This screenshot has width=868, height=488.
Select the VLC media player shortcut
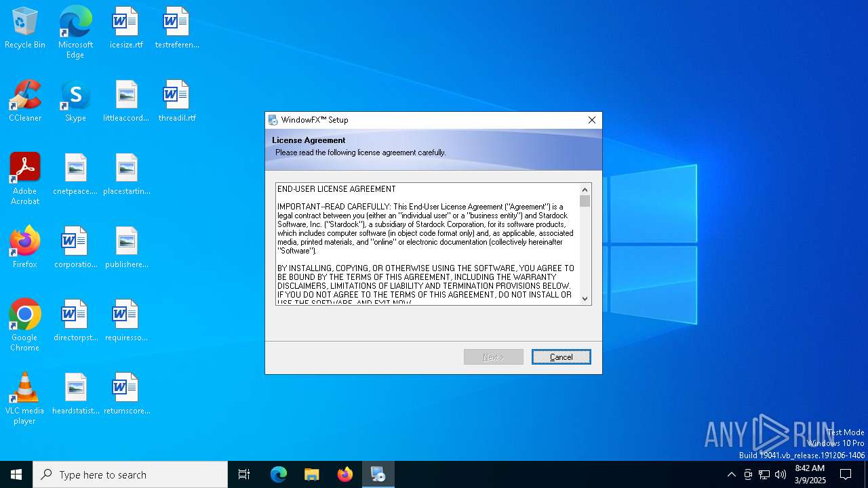(25, 399)
